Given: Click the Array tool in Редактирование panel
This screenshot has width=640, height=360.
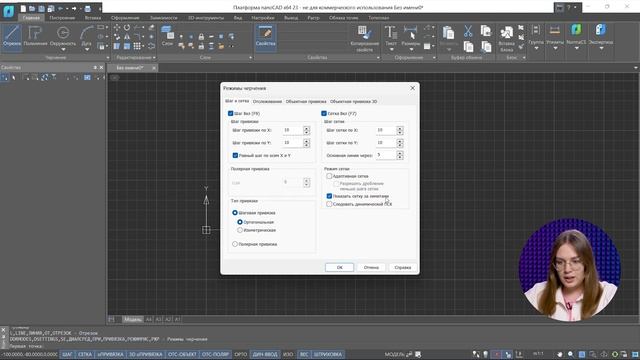Looking at the screenshot, I should coord(137,46).
